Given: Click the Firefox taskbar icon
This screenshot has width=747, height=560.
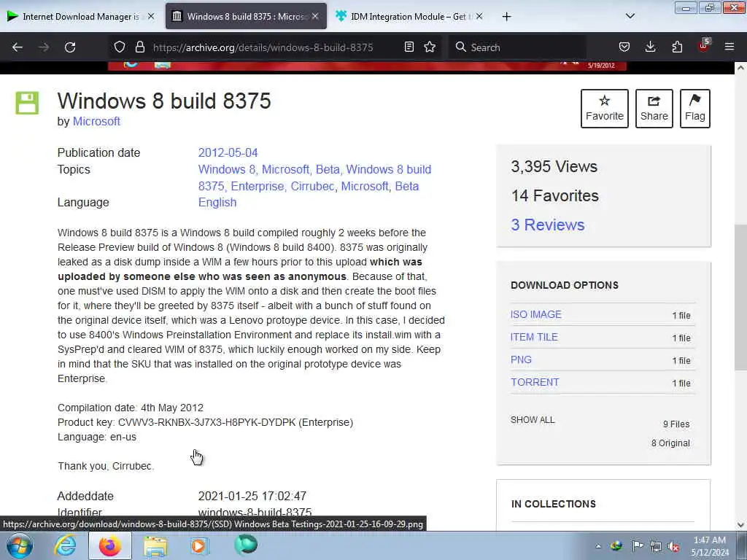Looking at the screenshot, I should tap(110, 545).
